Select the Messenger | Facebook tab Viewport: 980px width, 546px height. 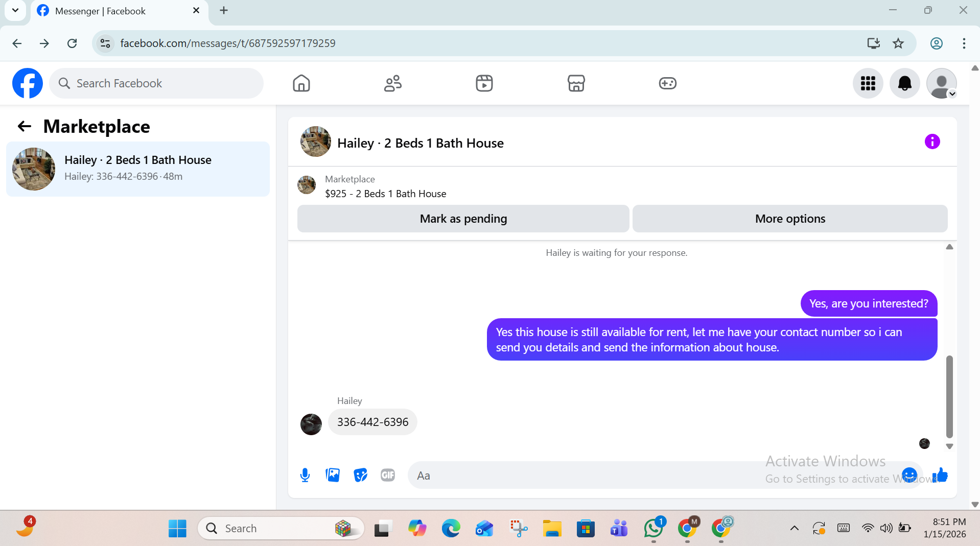point(119,11)
